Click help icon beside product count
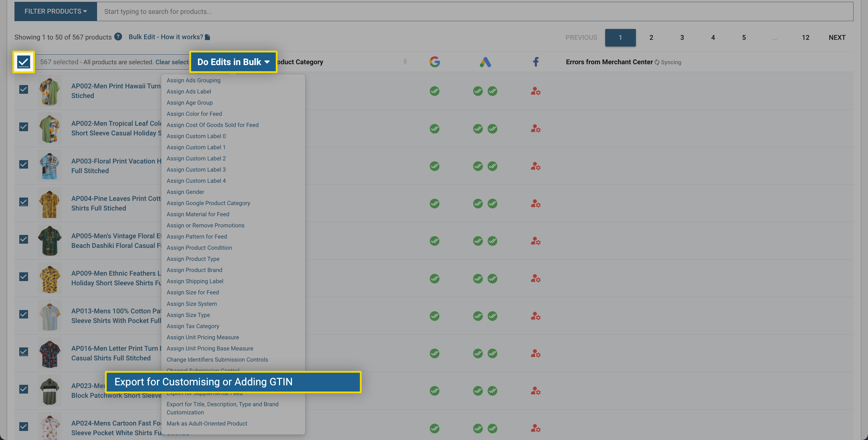 118,37
